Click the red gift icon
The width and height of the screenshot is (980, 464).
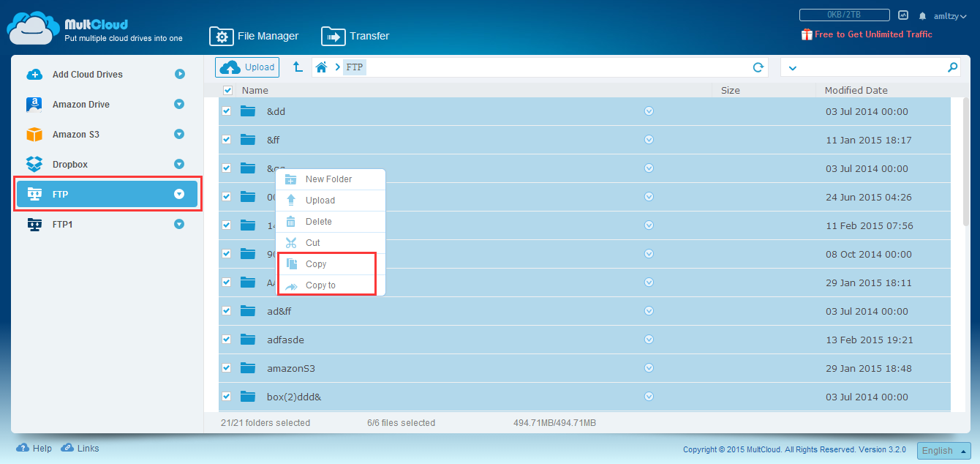807,34
